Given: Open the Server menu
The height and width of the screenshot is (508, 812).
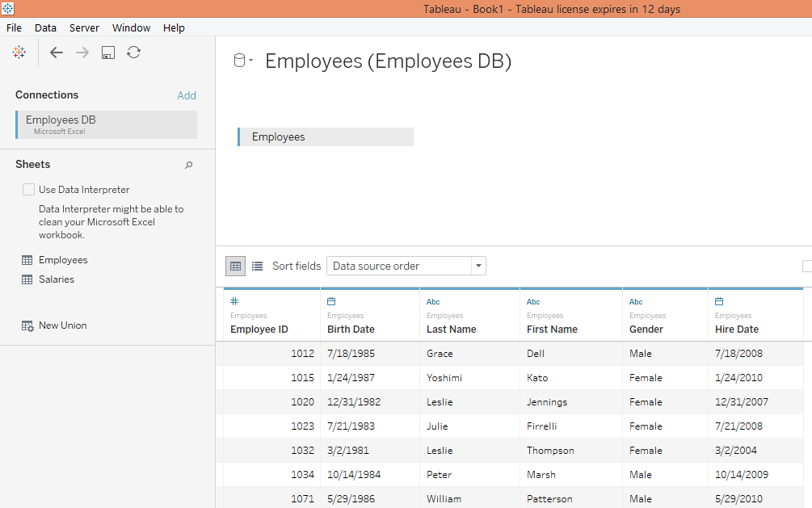Looking at the screenshot, I should (x=84, y=27).
